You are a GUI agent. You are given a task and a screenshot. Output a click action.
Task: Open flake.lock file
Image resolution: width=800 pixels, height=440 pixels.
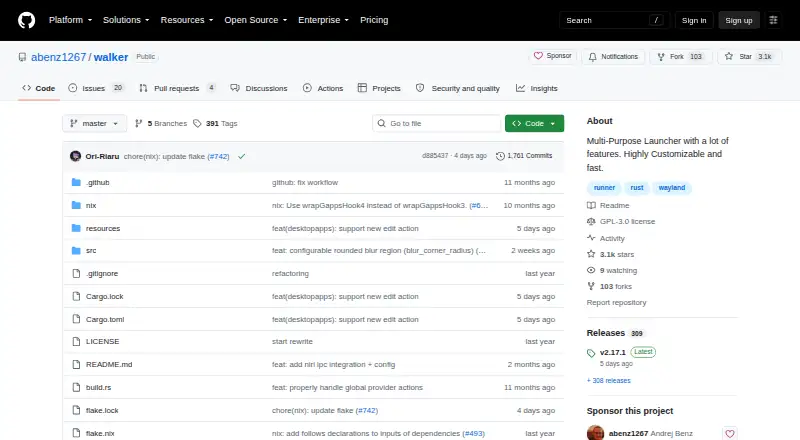[x=102, y=410]
